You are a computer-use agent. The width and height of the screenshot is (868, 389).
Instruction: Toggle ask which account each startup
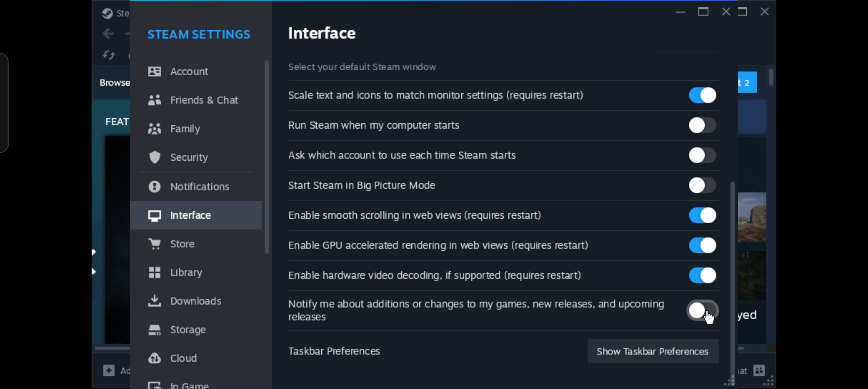(702, 155)
